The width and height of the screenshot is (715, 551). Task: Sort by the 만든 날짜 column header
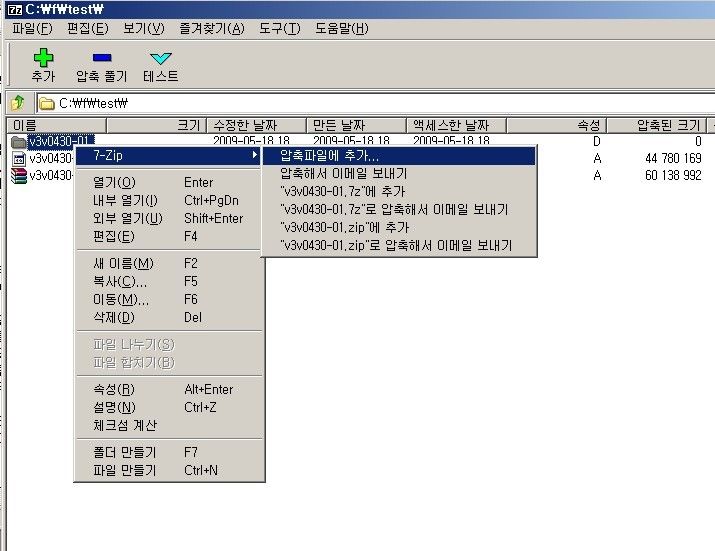[356, 125]
